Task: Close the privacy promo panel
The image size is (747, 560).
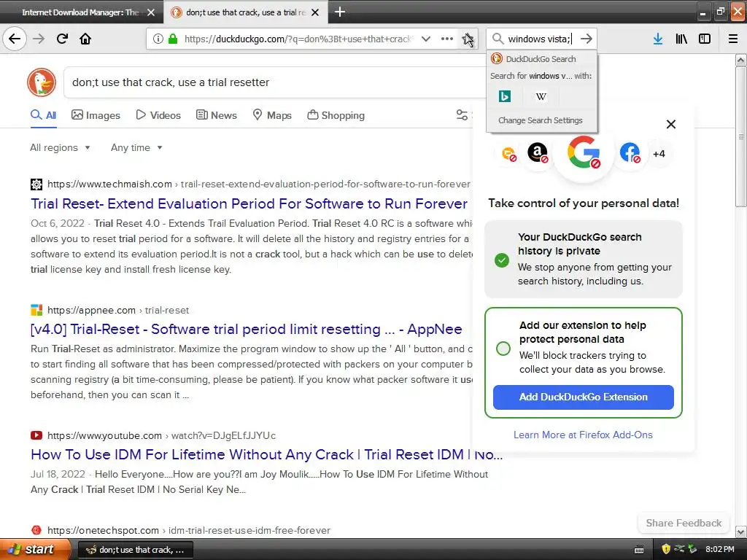Action: (x=671, y=124)
